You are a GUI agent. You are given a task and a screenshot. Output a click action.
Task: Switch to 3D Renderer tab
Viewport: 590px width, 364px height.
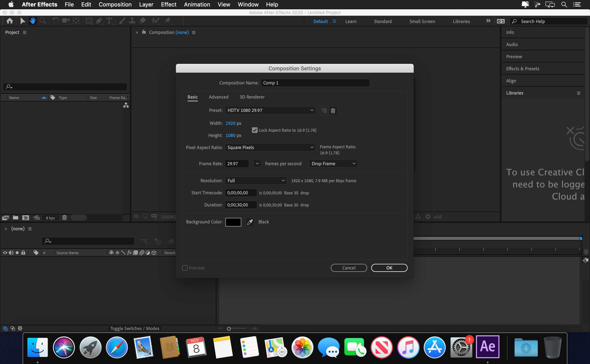click(252, 96)
